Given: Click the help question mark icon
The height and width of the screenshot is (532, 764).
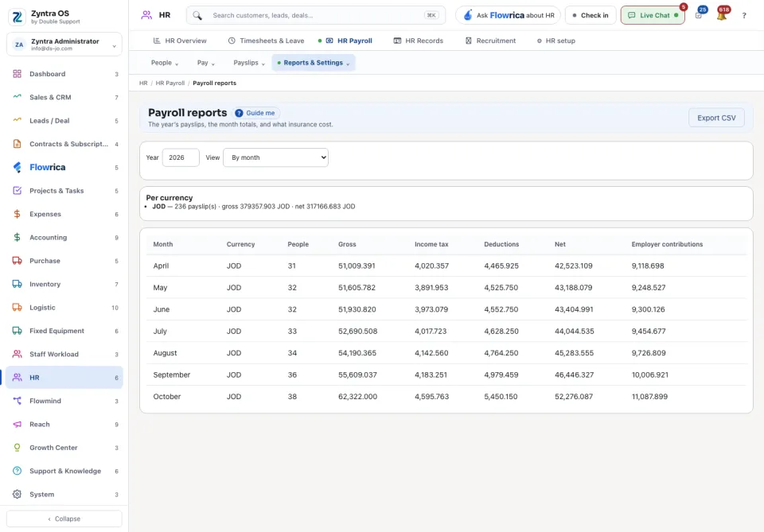Looking at the screenshot, I should [744, 16].
